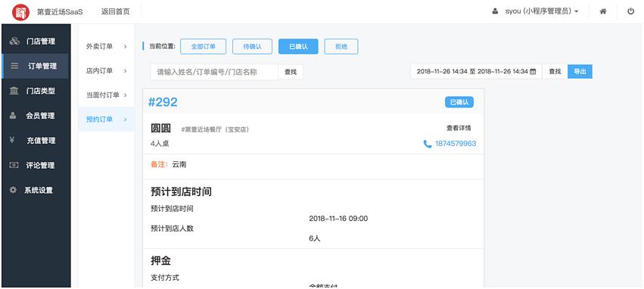
Task: Click 查看详情 on order #292
Action: click(x=459, y=128)
